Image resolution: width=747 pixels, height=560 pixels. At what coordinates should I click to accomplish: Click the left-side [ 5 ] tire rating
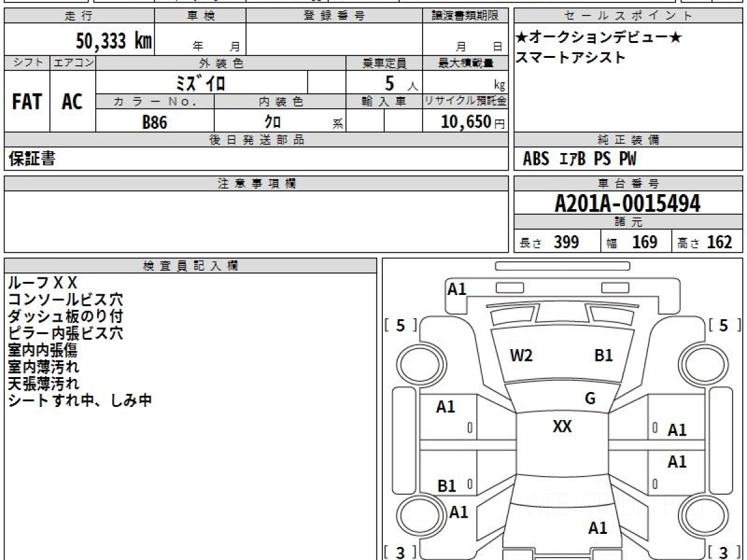coord(401,325)
